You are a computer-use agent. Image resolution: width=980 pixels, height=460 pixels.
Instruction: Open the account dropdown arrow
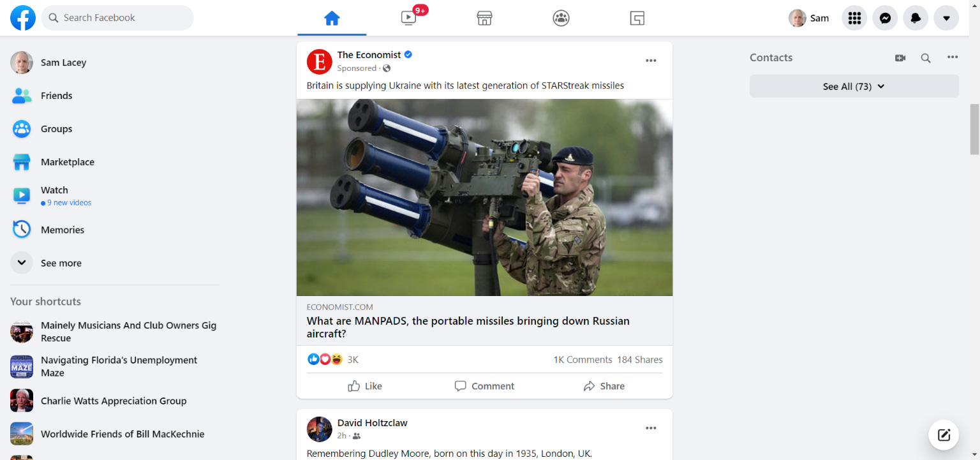[x=946, y=18]
